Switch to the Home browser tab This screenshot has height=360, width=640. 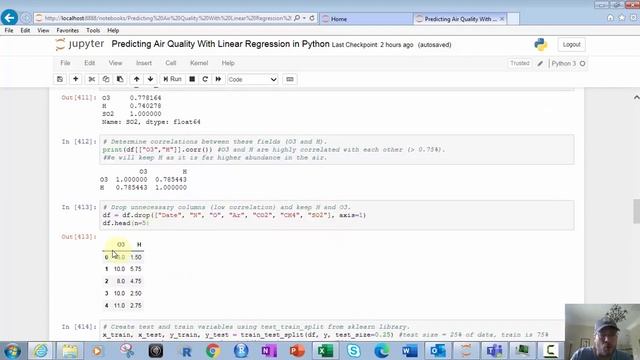(365, 19)
